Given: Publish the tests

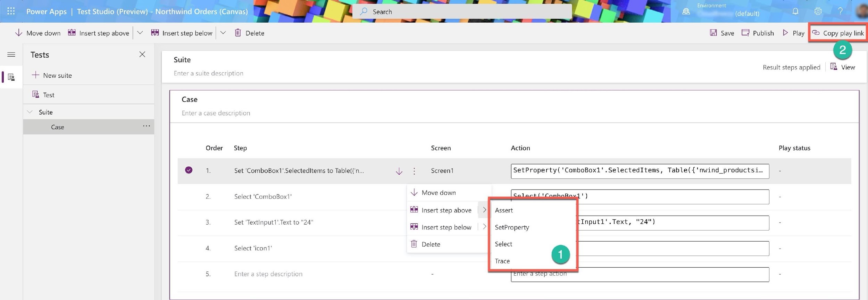Looking at the screenshot, I should pos(758,33).
